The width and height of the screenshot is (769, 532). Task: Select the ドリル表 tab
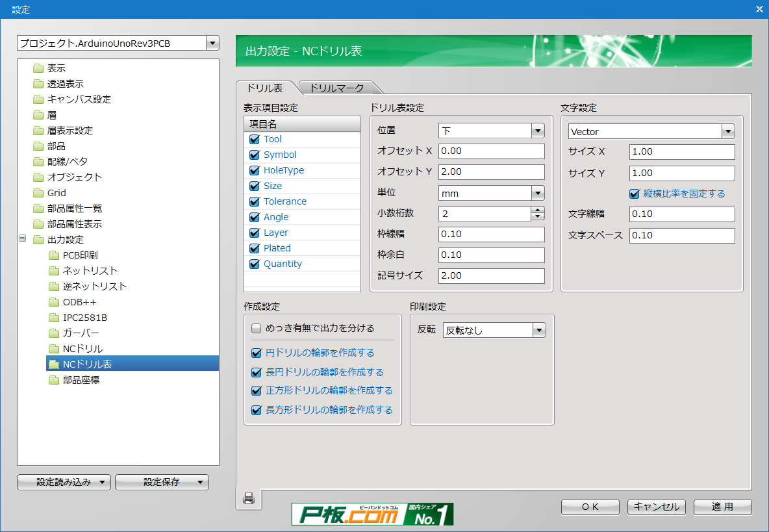265,88
